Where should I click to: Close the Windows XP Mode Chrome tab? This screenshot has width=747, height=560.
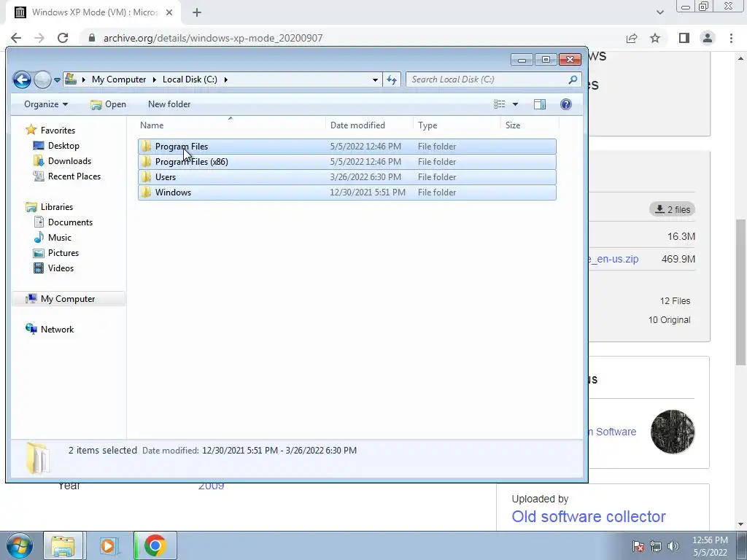(x=169, y=12)
